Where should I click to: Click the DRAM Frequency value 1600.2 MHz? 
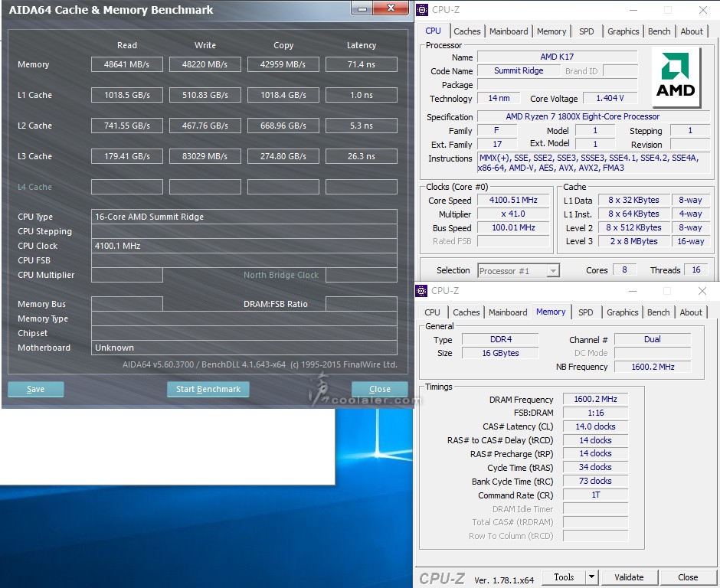point(596,400)
